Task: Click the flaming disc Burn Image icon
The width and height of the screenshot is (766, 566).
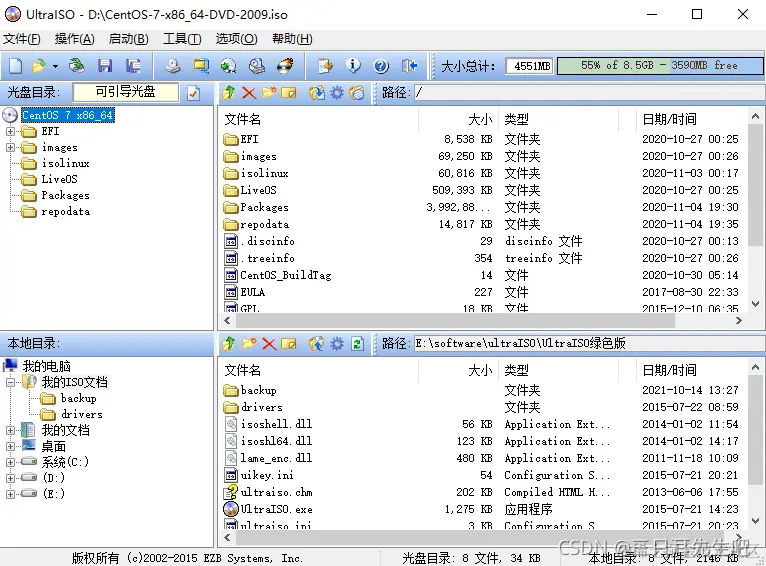Action: [285, 66]
